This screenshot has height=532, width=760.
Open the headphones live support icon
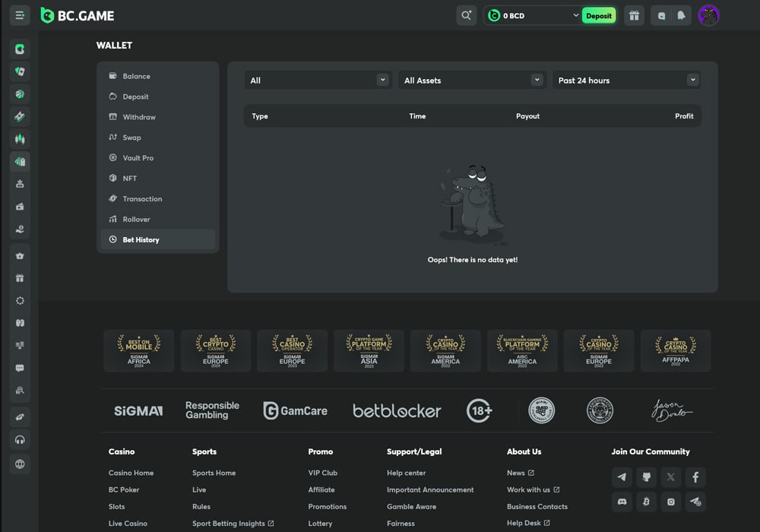pyautogui.click(x=20, y=440)
